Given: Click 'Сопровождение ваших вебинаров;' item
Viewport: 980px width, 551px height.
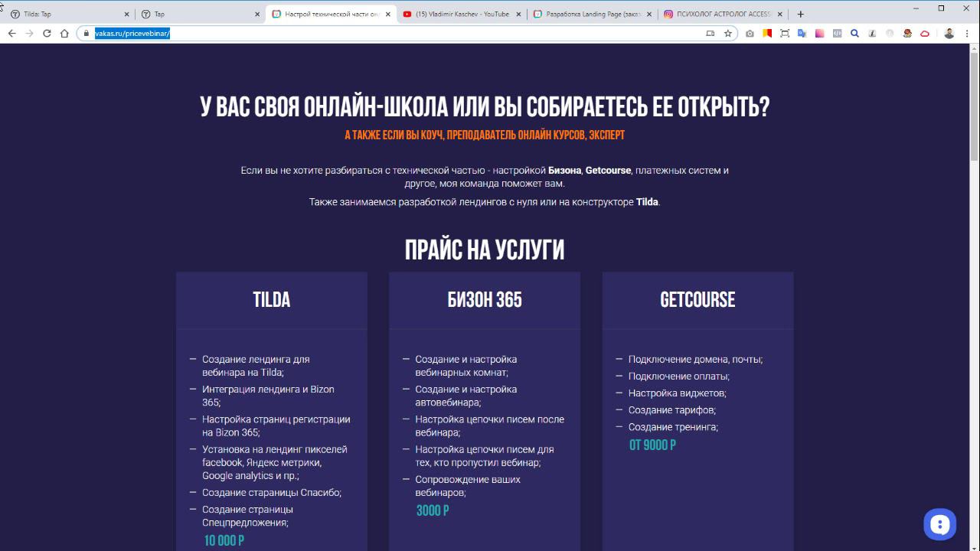Looking at the screenshot, I should (468, 486).
